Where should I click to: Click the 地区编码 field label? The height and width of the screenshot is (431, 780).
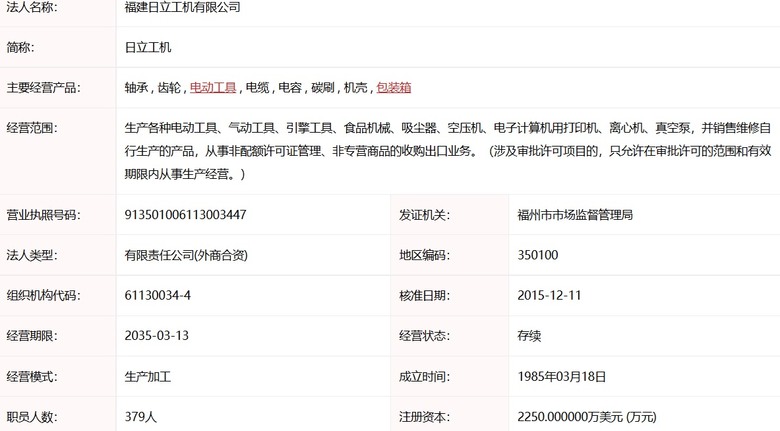[x=424, y=255]
